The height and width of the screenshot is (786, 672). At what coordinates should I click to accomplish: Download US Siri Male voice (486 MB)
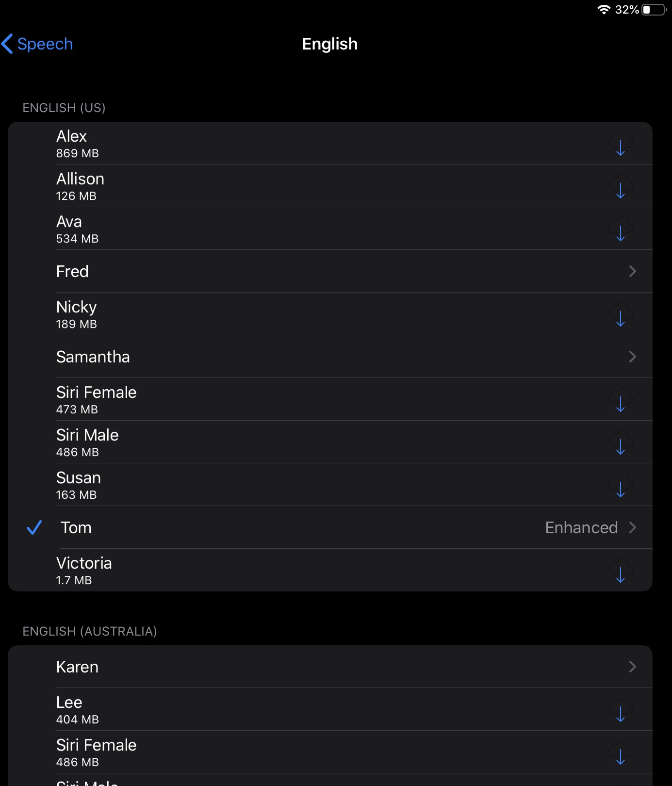pyautogui.click(x=620, y=443)
